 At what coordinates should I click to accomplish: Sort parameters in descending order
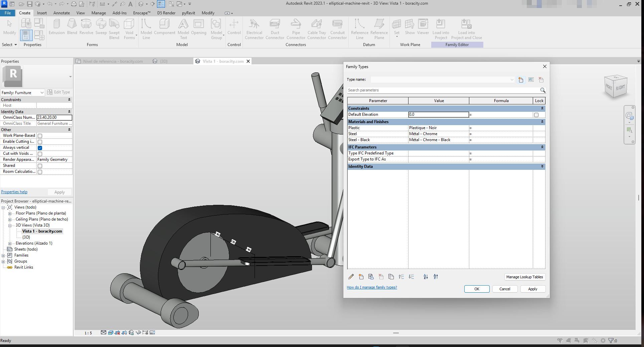coord(436,277)
